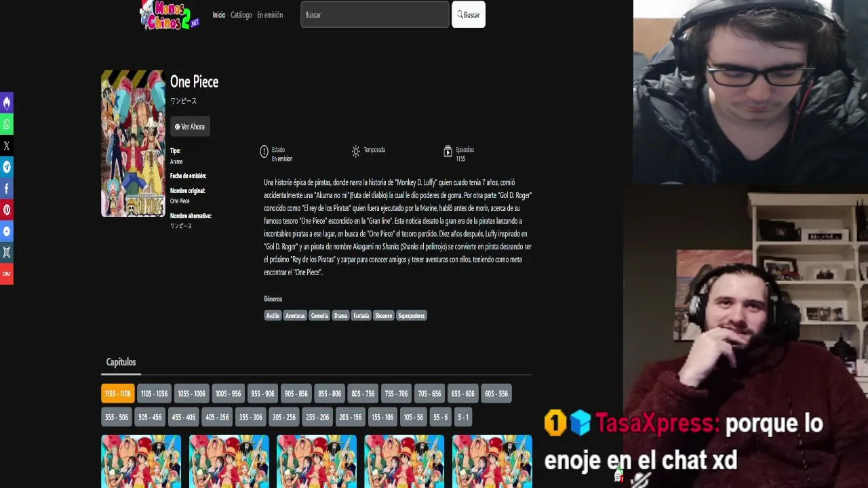Select the Fantasía genre tag
Viewport: 868px width, 488px height.
coord(361,316)
